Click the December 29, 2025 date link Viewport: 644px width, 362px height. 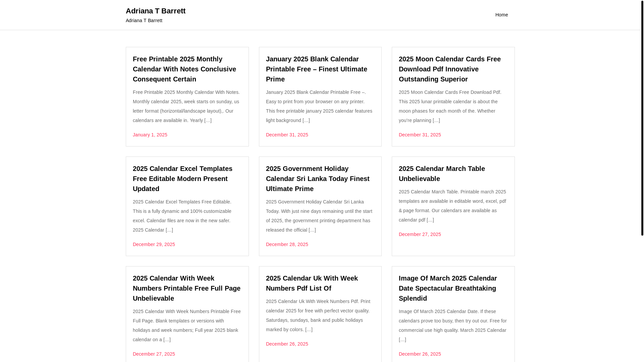(x=154, y=244)
